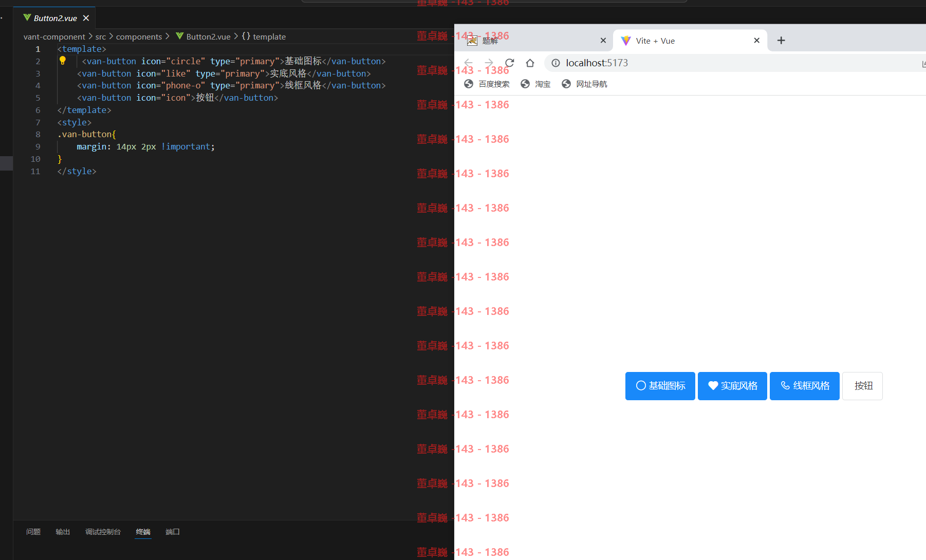The width and height of the screenshot is (926, 560).
Task: Focus the localhost:5173 address bar
Action: [x=735, y=63]
